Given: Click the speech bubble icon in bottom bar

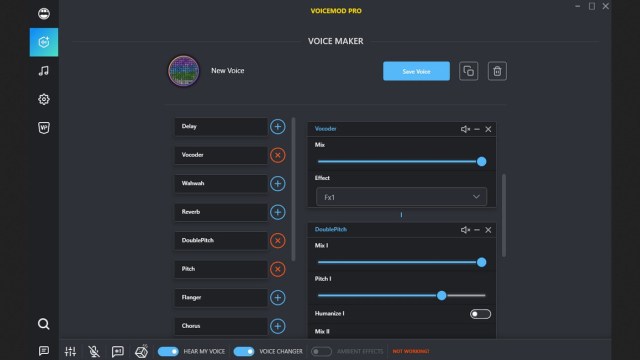Looking at the screenshot, I should point(118,351).
